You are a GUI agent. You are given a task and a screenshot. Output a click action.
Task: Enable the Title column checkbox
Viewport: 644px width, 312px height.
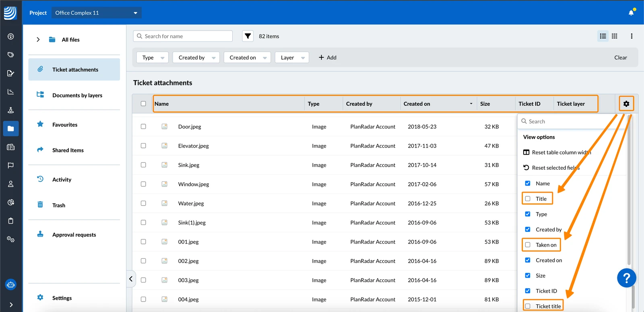click(528, 199)
